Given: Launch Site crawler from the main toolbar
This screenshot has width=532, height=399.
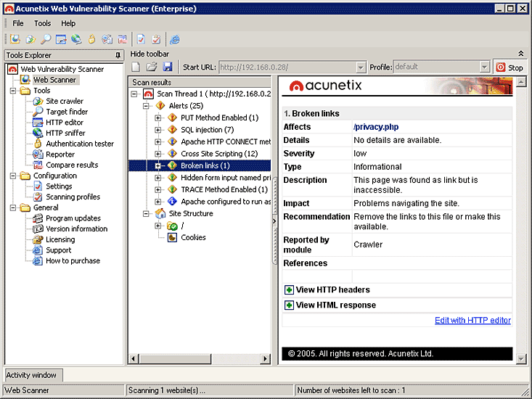Looking at the screenshot, I should tap(30, 39).
